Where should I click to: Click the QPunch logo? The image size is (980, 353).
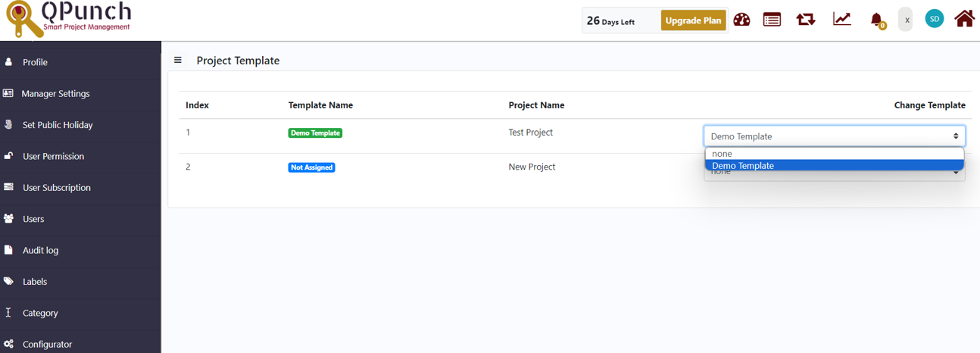tap(68, 19)
